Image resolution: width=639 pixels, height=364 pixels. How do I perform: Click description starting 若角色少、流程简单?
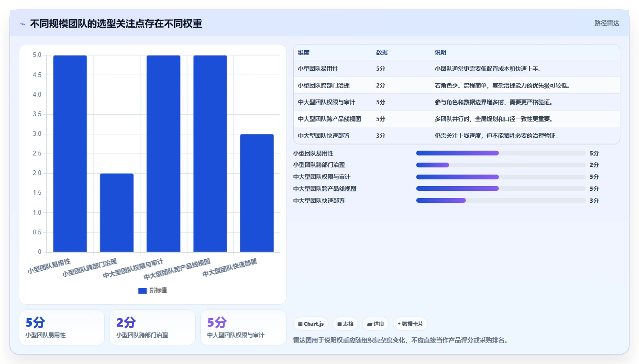(504, 86)
